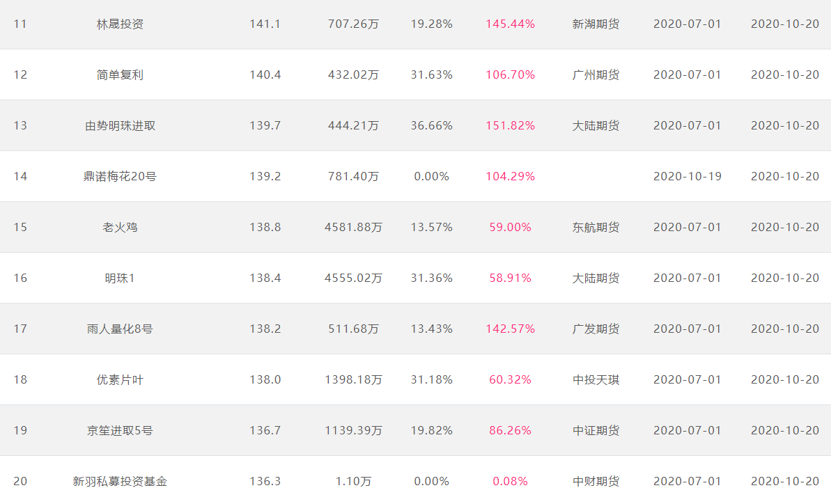
Task: Select the 东航期货 company cell
Action: (596, 228)
